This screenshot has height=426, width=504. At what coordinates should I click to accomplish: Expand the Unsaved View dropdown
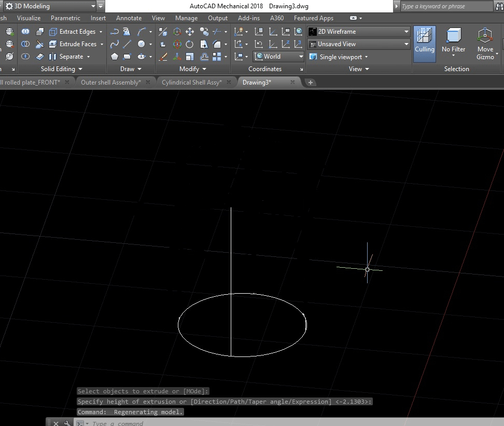pyautogui.click(x=359, y=44)
